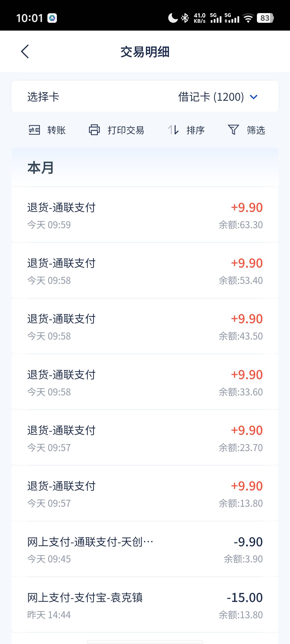Image resolution: width=290 pixels, height=644 pixels.
Task: Tap the printer icon for 打印交易
Action: pos(94,130)
